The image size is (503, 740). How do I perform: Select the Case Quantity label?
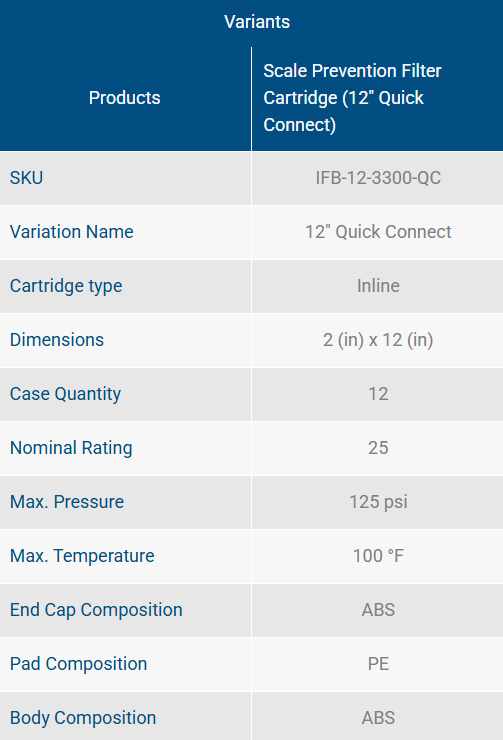coord(66,394)
